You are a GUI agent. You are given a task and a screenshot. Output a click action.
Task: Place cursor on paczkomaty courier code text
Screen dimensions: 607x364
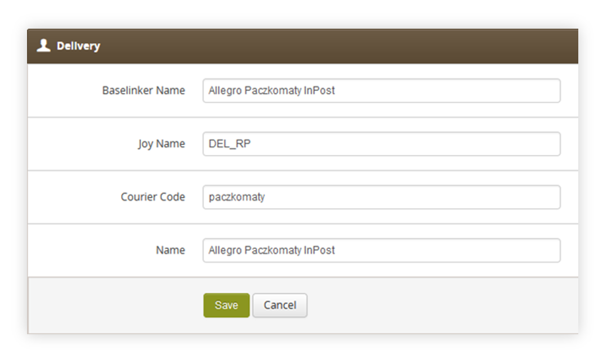click(x=236, y=197)
